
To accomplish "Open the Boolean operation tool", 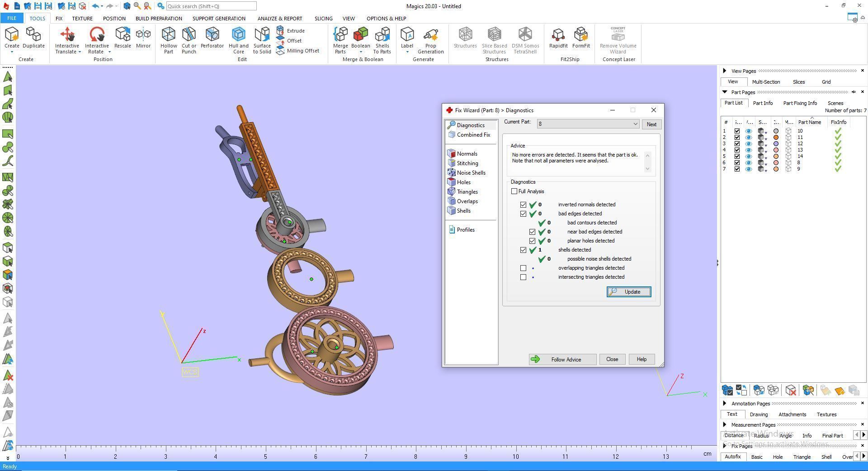I will click(x=361, y=38).
